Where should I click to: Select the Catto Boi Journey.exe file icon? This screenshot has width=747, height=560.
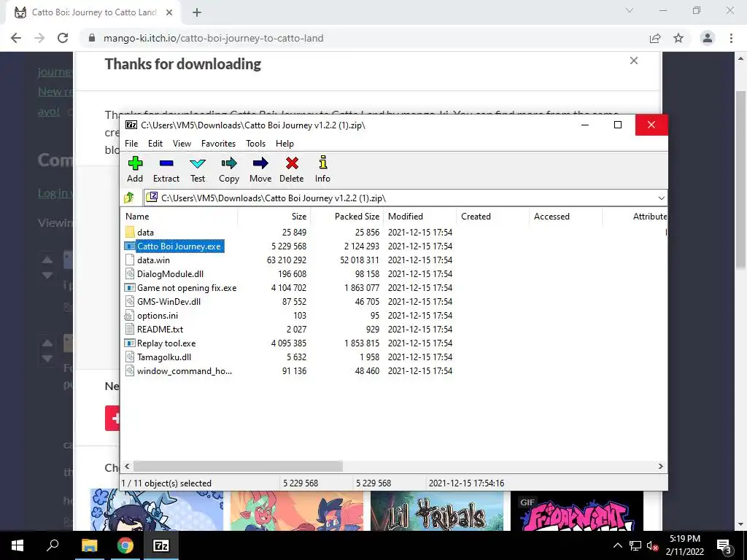coord(130,246)
